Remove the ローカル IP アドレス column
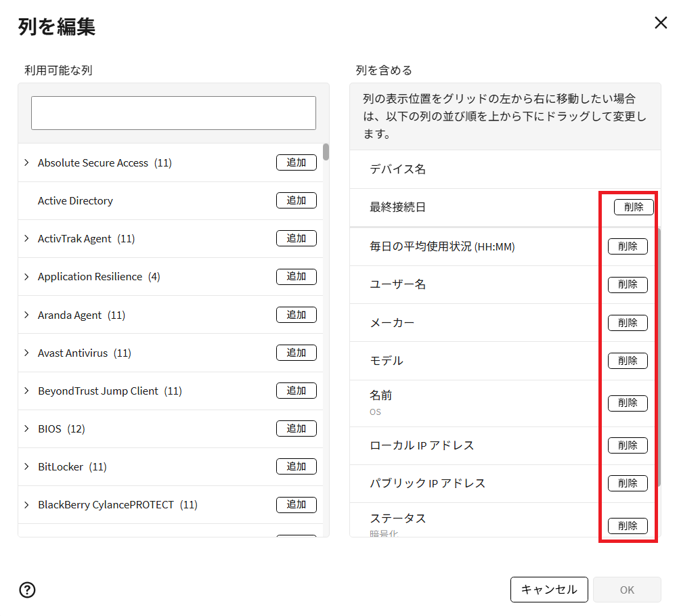The image size is (679, 616). click(x=628, y=445)
